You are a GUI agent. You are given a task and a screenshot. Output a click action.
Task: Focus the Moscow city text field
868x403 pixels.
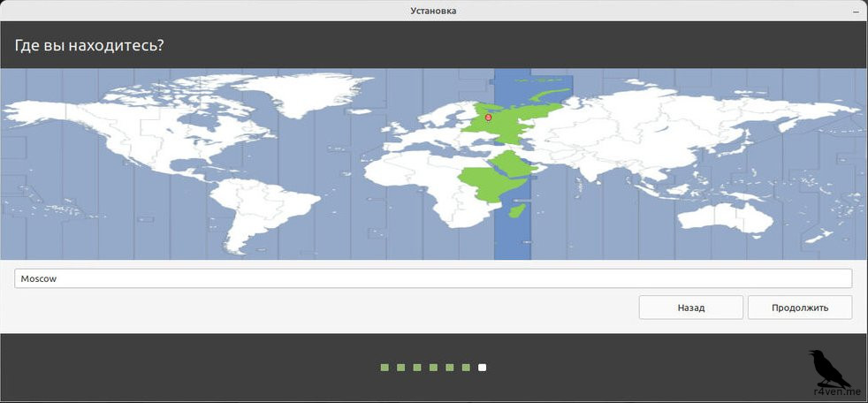coord(433,278)
